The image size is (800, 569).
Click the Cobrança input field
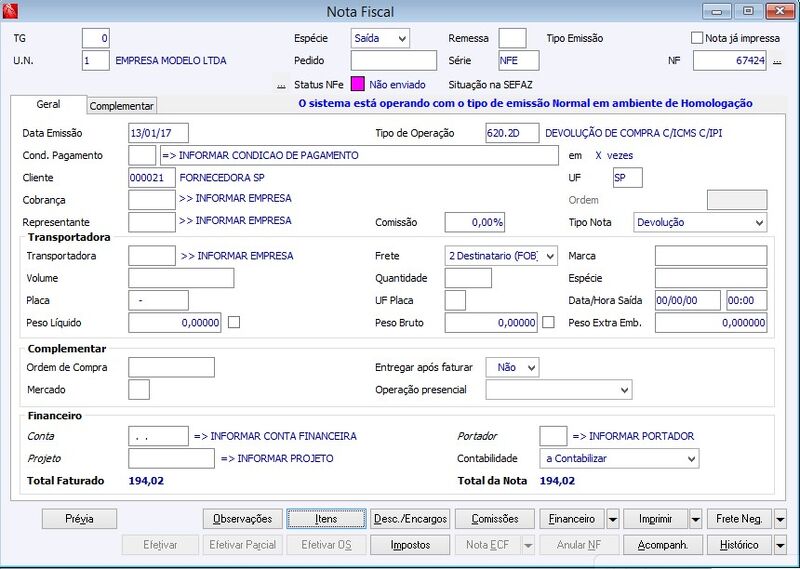152,200
